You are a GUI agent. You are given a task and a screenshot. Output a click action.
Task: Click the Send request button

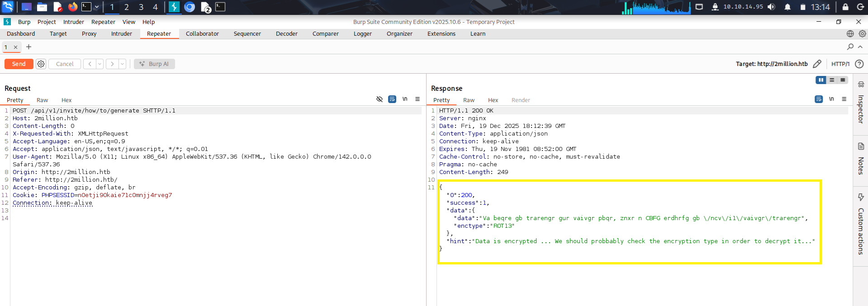(19, 64)
